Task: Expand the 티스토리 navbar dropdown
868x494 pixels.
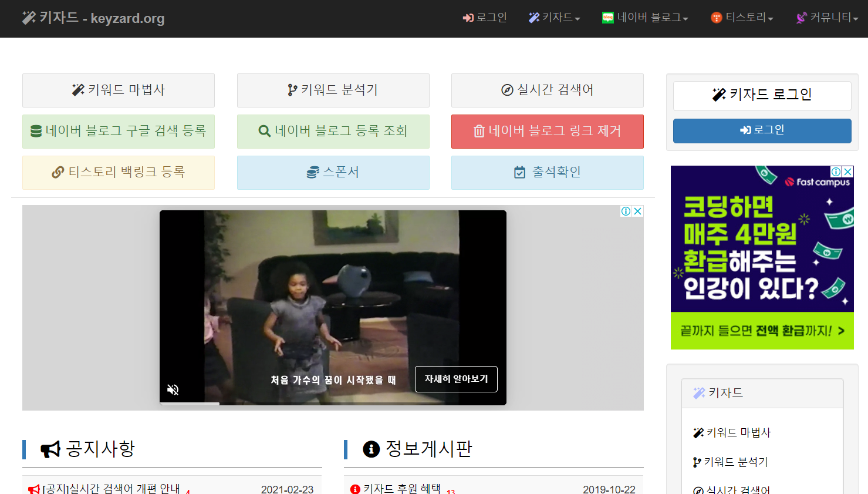Action: coord(742,18)
